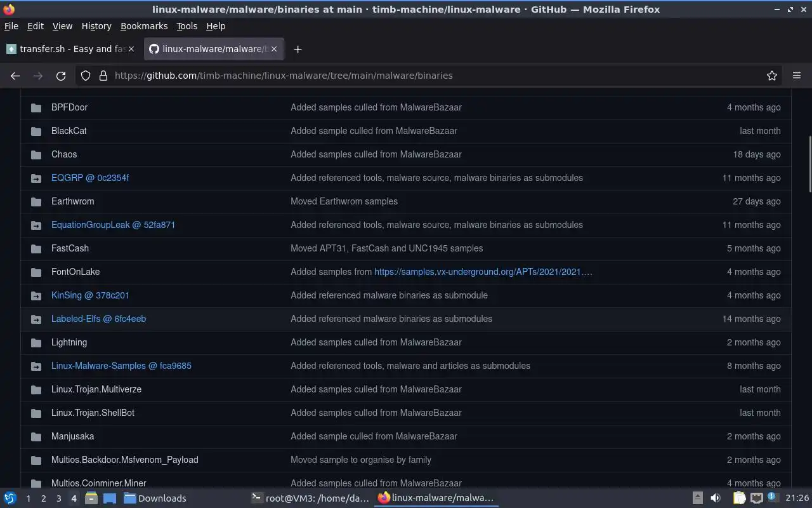Switch to workspace 2 in taskbar
This screenshot has width=812, height=508.
tap(43, 498)
